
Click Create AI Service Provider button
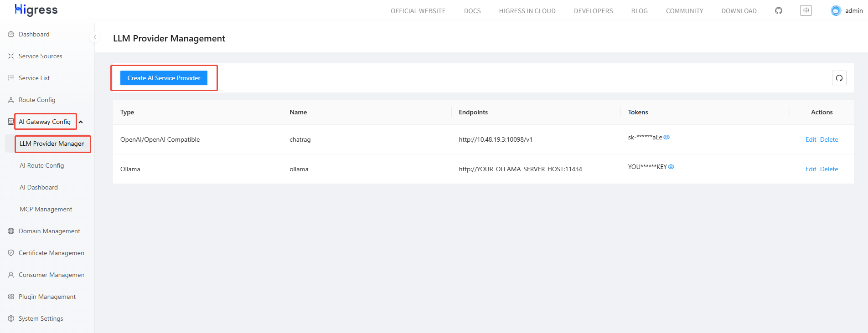[164, 78]
